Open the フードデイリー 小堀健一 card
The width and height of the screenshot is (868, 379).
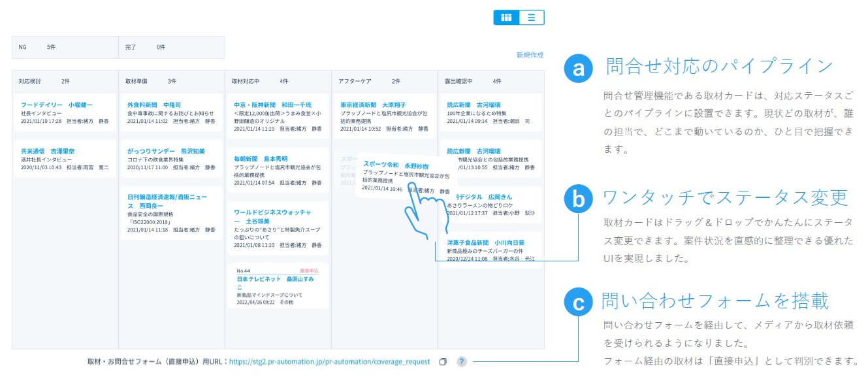pos(65,112)
